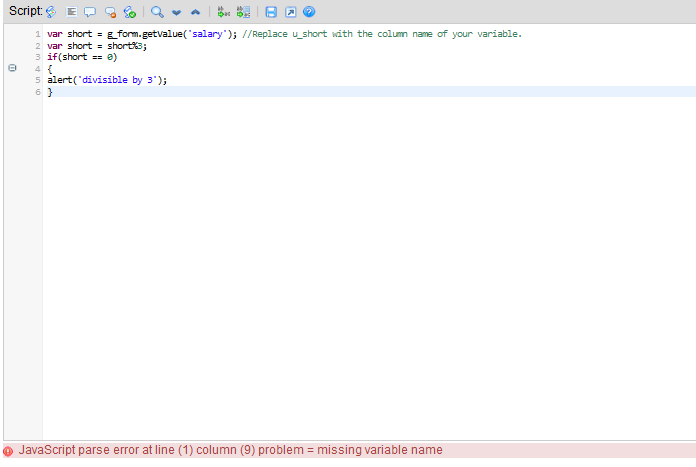Viewport: 696px width, 467px height.
Task: Click line number 5 in the gutter
Action: (x=38, y=80)
